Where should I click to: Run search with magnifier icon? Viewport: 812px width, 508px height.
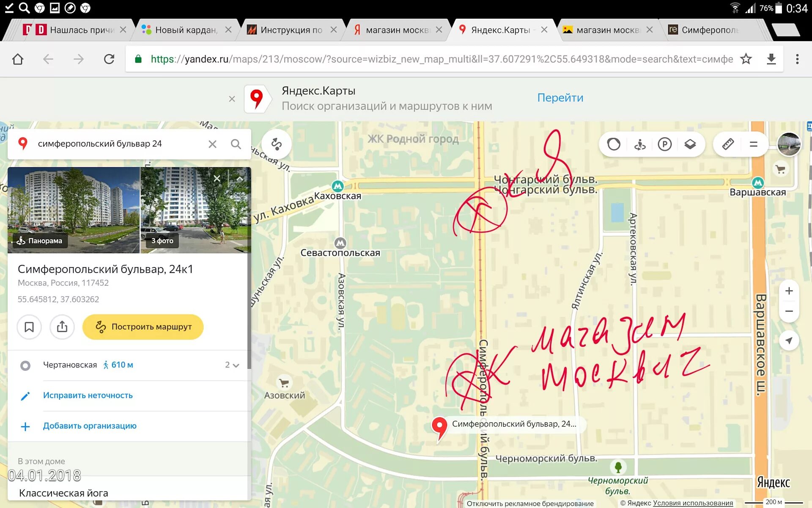(236, 144)
